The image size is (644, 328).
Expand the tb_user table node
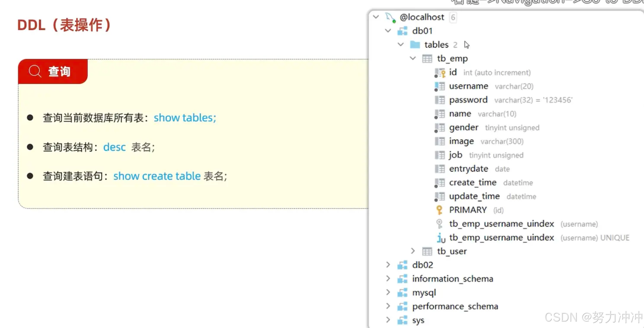click(x=413, y=251)
